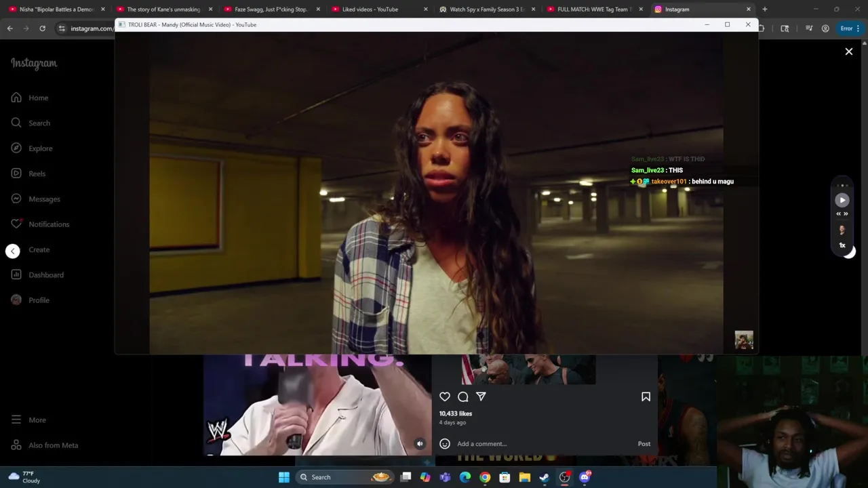Open File Explorer from taskbar
Image resolution: width=868 pixels, height=488 pixels.
coord(525,477)
